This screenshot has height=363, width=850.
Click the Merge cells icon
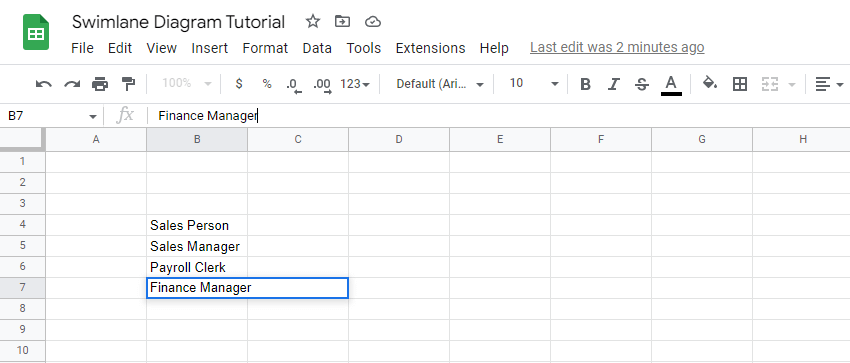point(770,84)
